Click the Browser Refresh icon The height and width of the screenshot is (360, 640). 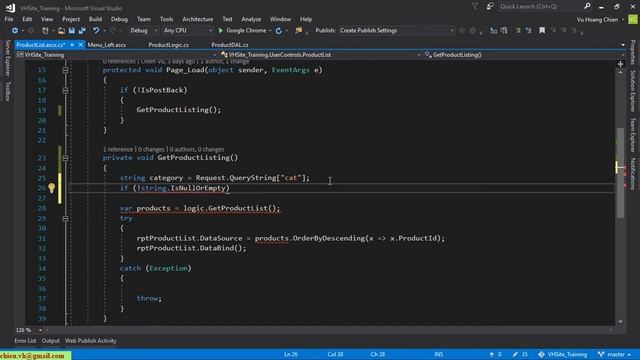coord(279,31)
